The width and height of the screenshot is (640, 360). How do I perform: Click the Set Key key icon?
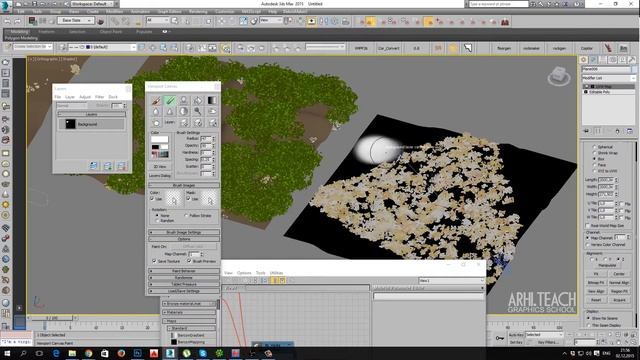(500, 338)
